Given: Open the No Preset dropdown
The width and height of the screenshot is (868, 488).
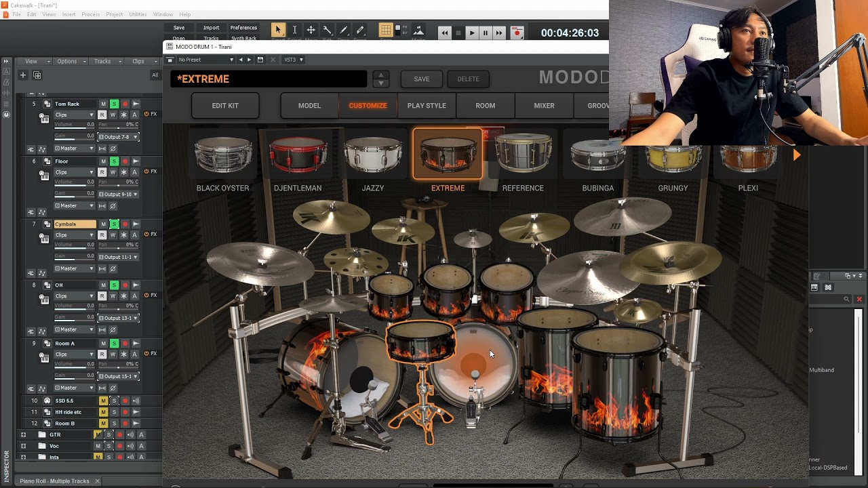Looking at the screenshot, I should pos(206,60).
